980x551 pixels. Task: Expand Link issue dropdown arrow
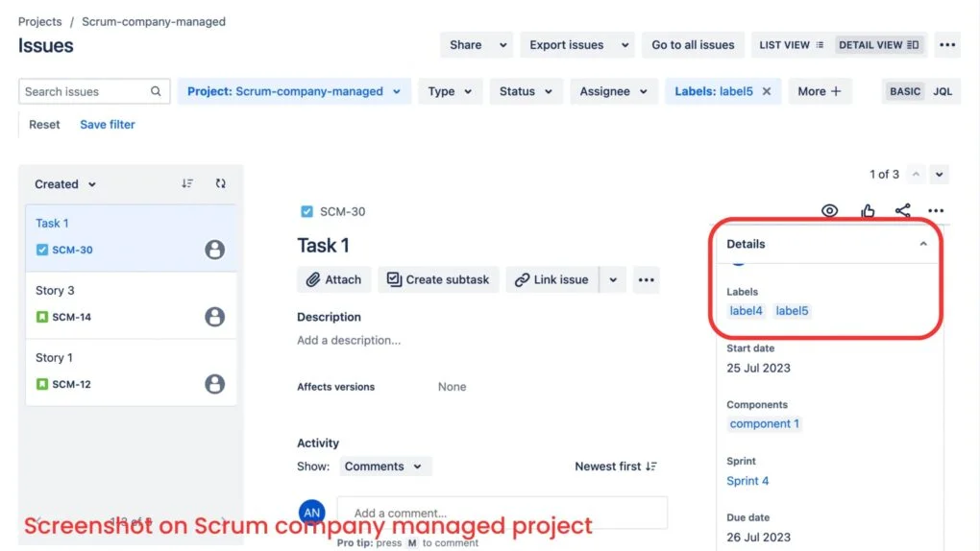click(613, 280)
